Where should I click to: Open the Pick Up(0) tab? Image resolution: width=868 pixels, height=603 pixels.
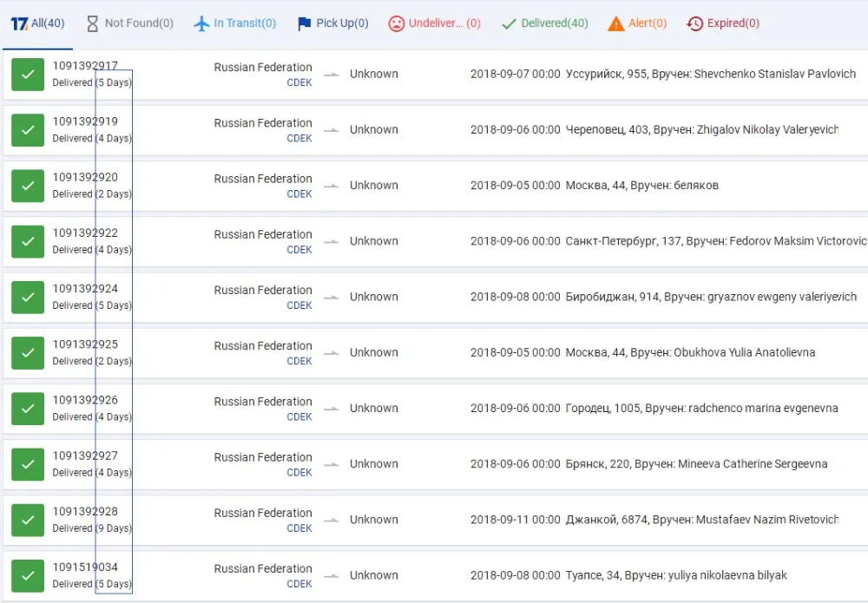click(332, 23)
